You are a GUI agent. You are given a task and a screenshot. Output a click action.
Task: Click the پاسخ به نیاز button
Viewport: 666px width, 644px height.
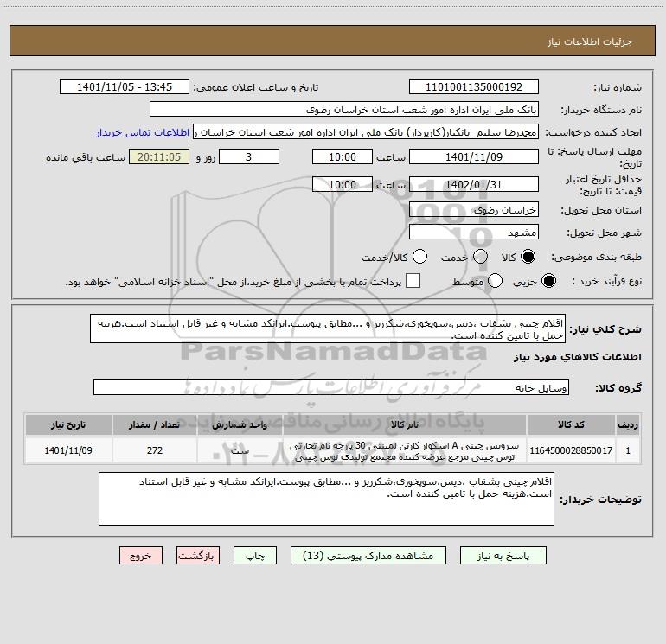pos(503,556)
